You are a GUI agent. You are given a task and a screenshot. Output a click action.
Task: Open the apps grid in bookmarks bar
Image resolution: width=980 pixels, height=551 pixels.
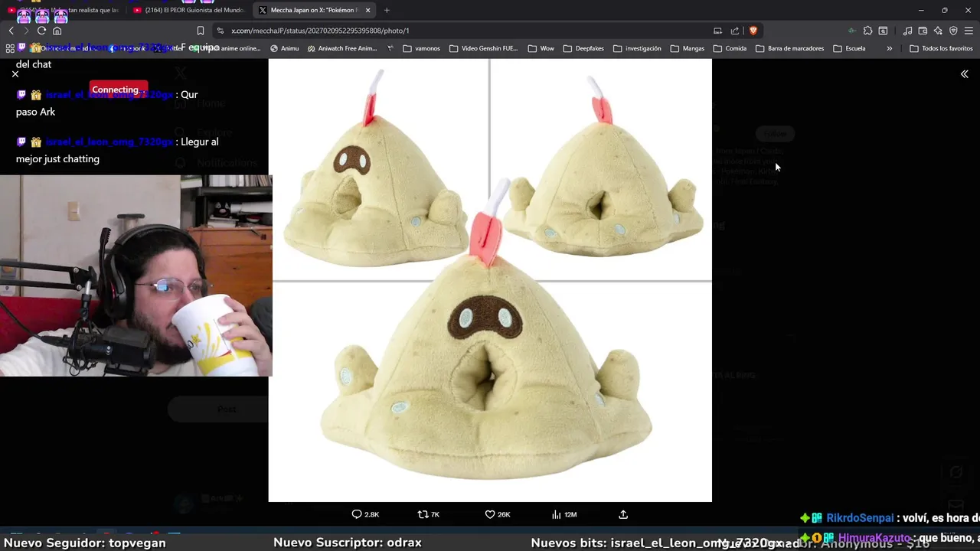10,48
